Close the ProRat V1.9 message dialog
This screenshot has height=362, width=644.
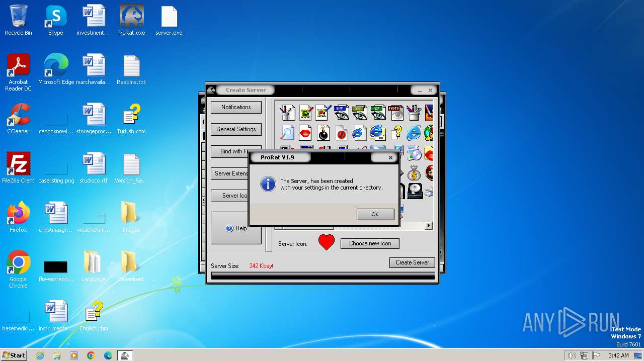[390, 157]
